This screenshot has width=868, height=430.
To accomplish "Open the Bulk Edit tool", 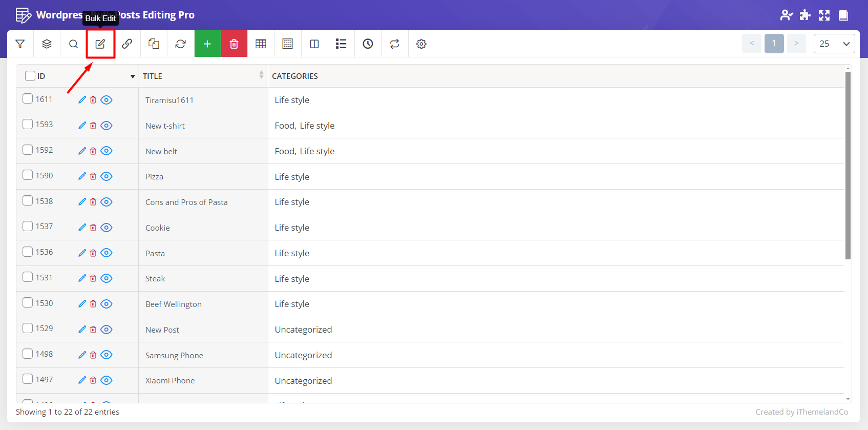I will [100, 44].
